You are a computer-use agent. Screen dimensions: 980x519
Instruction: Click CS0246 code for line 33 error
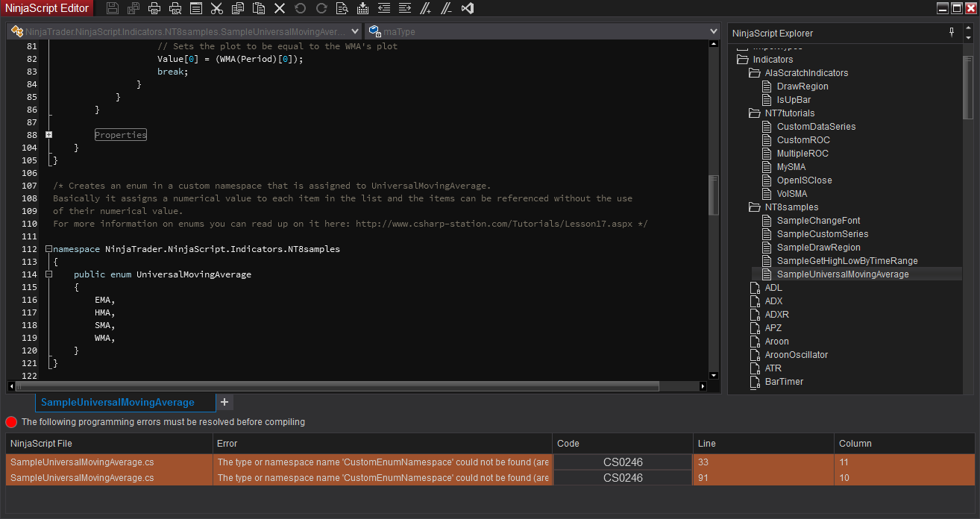click(x=623, y=462)
